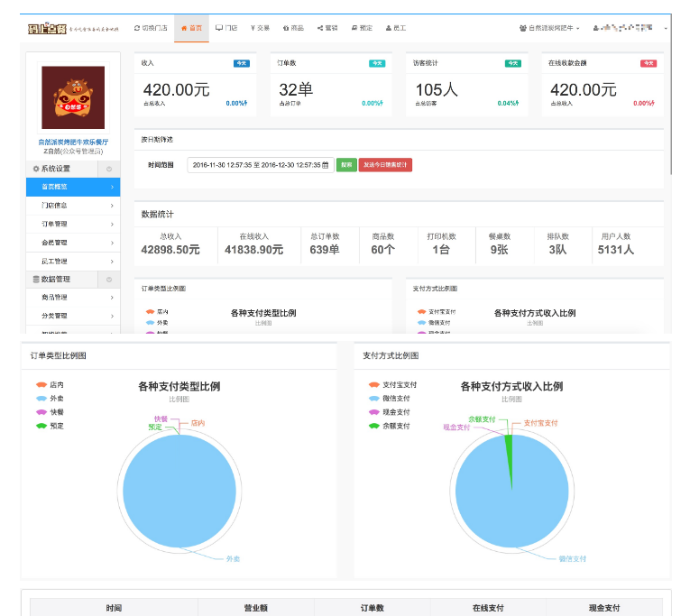Collapse the 数据管理 section with its circle arrow
The width and height of the screenshot is (690, 616).
pyautogui.click(x=109, y=280)
